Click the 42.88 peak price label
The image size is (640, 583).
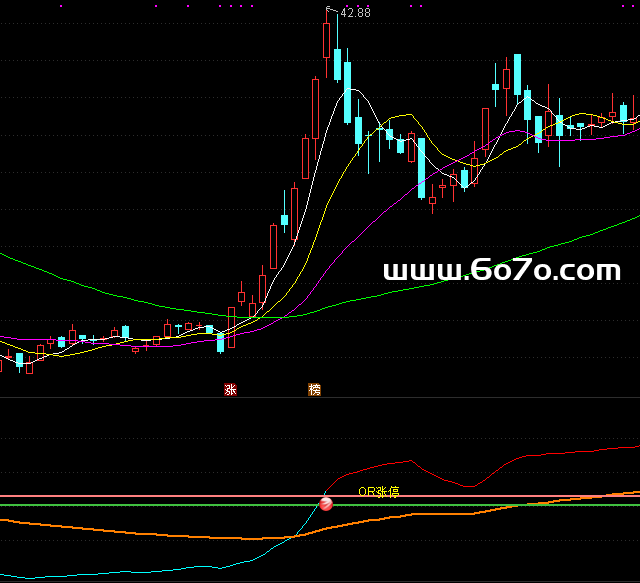(x=355, y=13)
